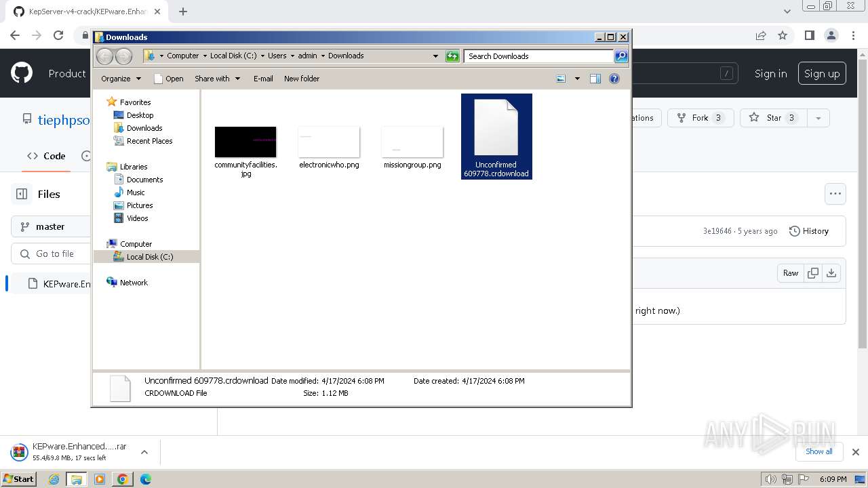Click admin segment in address breadcrumb
This screenshot has width=868, height=488.
click(307, 56)
